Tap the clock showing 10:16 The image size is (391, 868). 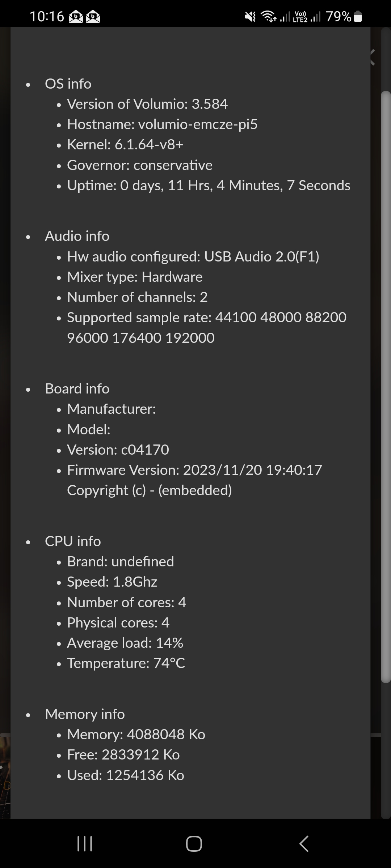(x=47, y=17)
